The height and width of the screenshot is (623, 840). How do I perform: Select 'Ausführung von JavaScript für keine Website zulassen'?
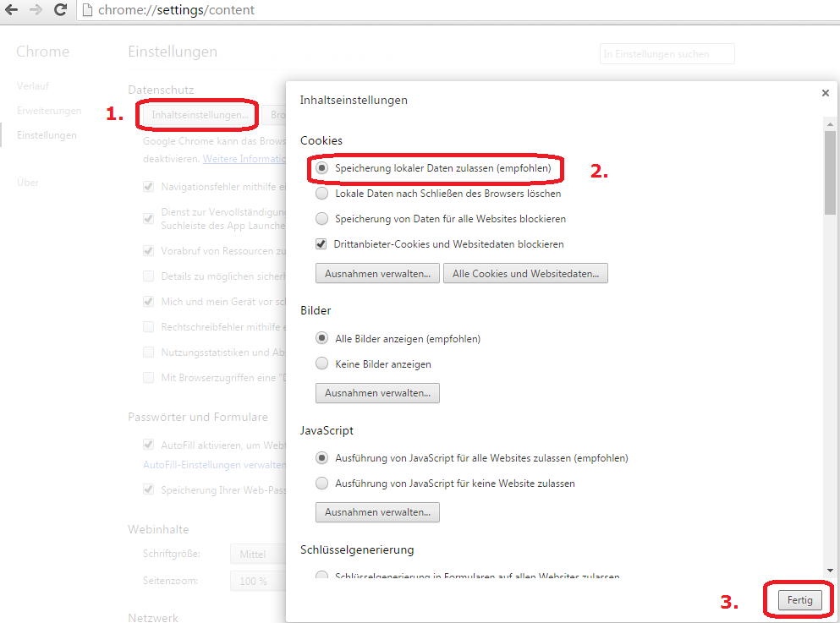coord(321,484)
